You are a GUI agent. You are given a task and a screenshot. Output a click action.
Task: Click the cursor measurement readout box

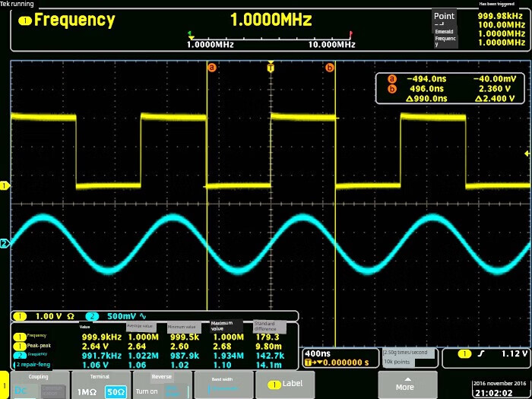click(451, 88)
